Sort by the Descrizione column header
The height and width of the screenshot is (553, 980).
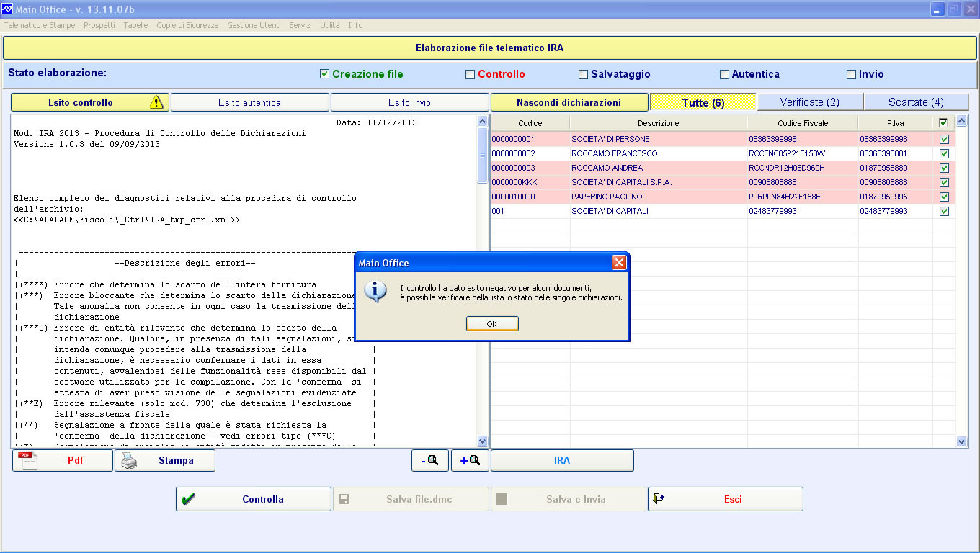pos(659,123)
